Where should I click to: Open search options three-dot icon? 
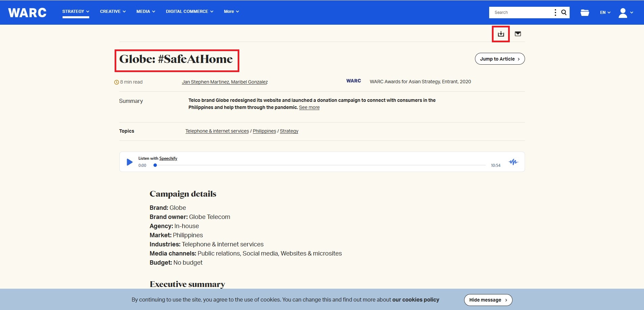pyautogui.click(x=555, y=13)
